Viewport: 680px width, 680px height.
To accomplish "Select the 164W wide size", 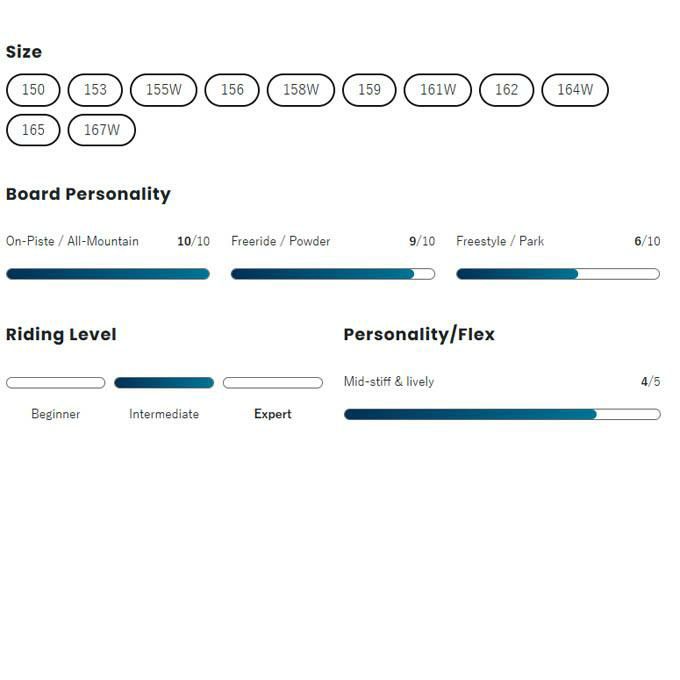I will tap(575, 90).
